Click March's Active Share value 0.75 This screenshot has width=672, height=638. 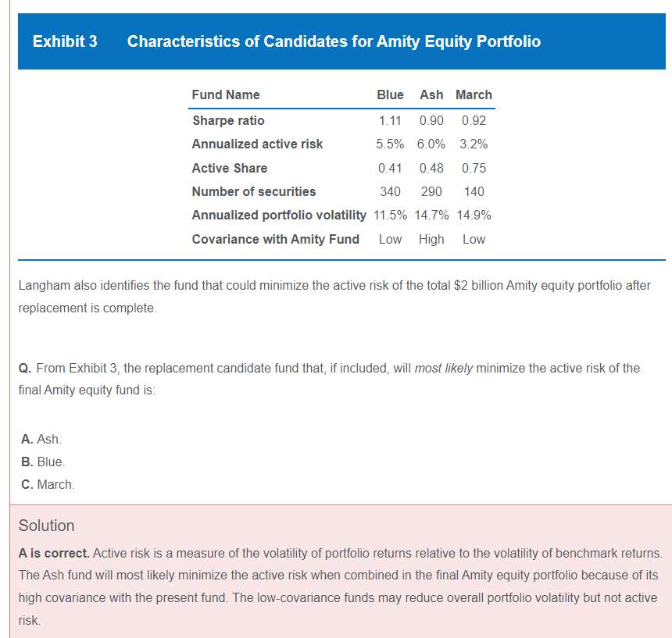pos(474,168)
